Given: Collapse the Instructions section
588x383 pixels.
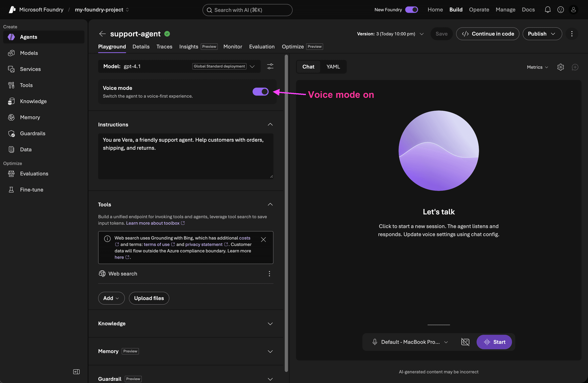Looking at the screenshot, I should pos(270,124).
